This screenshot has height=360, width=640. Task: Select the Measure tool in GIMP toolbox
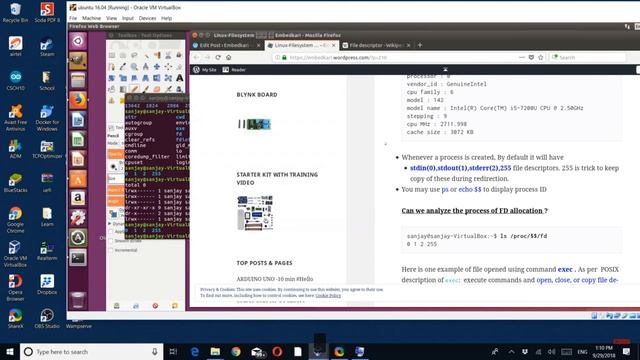(145, 67)
